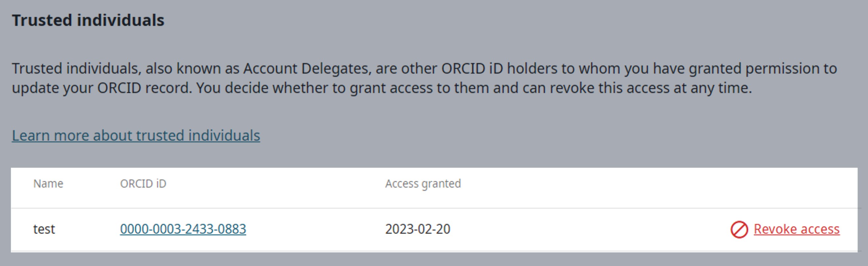This screenshot has height=266, width=868.
Task: Click the Name column header
Action: pos(48,184)
